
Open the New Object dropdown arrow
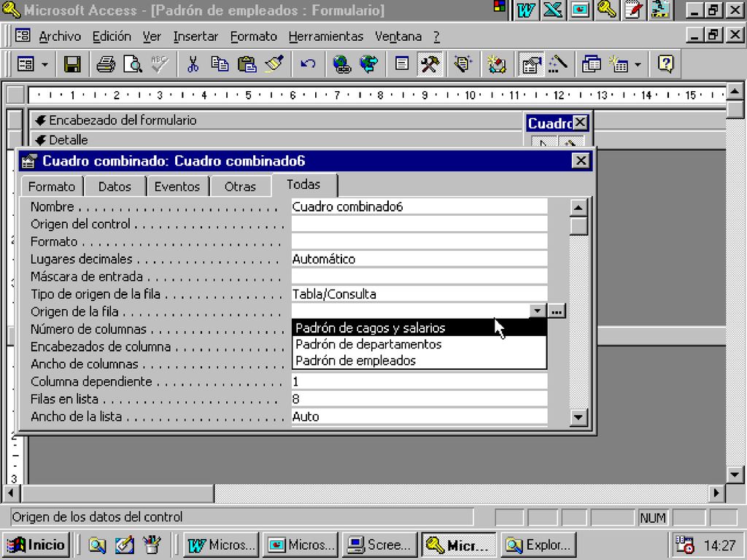click(638, 64)
